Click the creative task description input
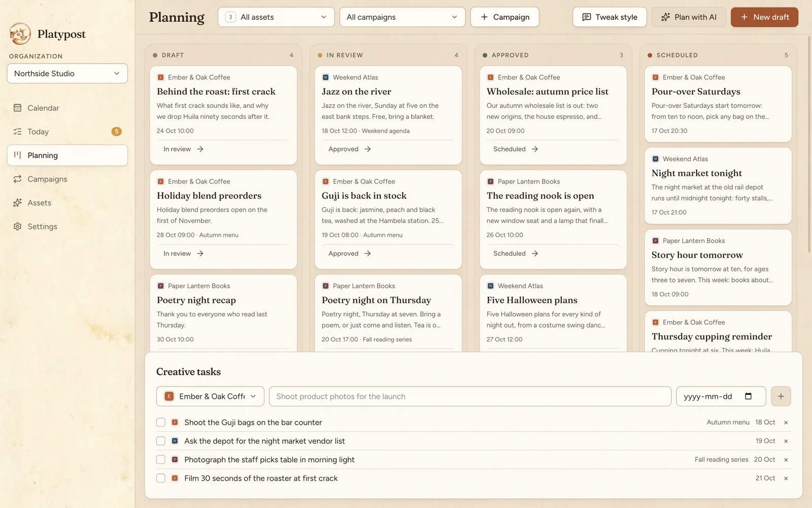Screen dimensions: 812x508 (470, 396)
